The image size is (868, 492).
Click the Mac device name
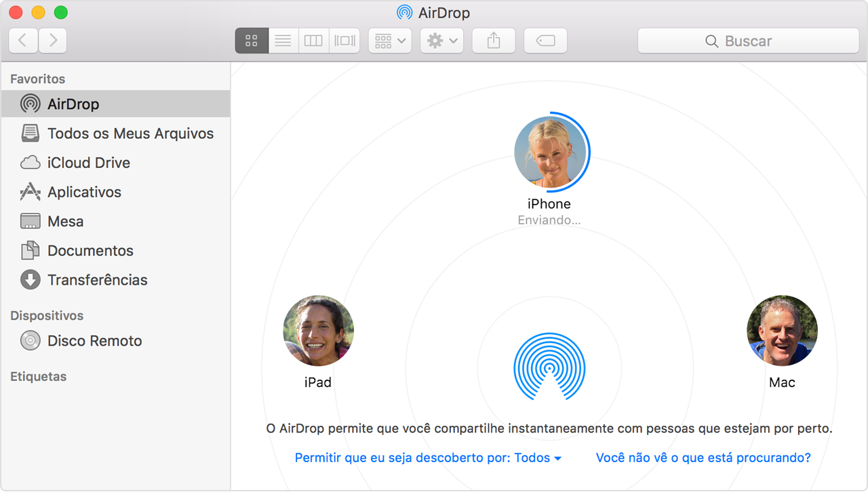[x=782, y=382]
